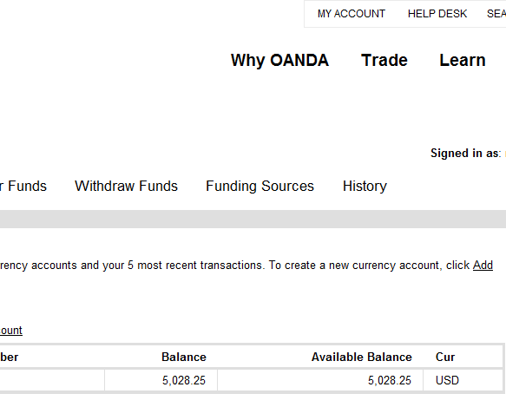
Task: Open the Why OANDA navigation item
Action: coord(279,61)
